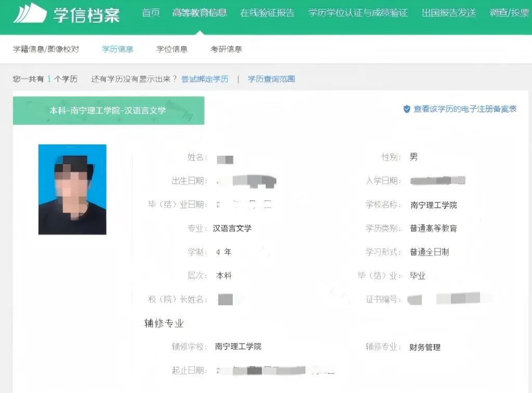Select 出国报告发送 in the top navigation
Viewport: 532px width, 393px height.
(x=449, y=13)
